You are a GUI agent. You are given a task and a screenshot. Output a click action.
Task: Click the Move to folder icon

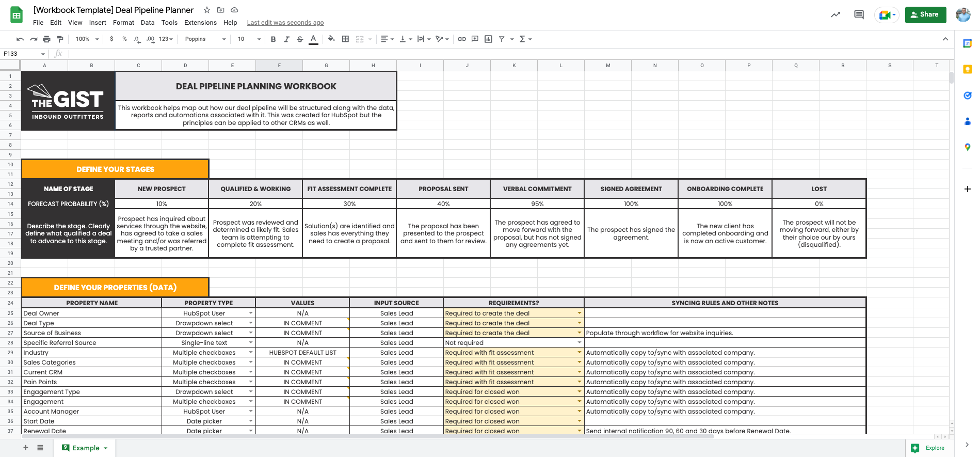click(221, 10)
